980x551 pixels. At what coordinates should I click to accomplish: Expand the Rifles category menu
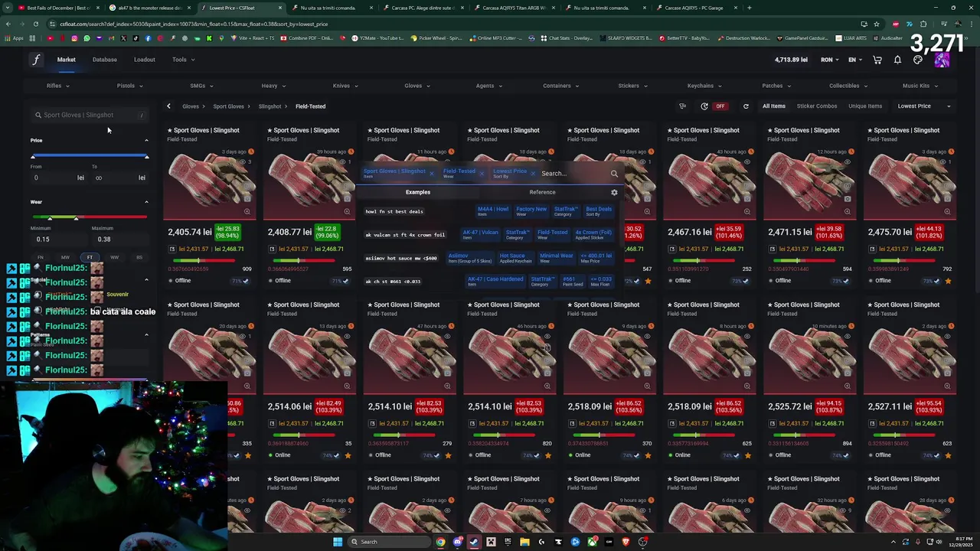pyautogui.click(x=59, y=86)
